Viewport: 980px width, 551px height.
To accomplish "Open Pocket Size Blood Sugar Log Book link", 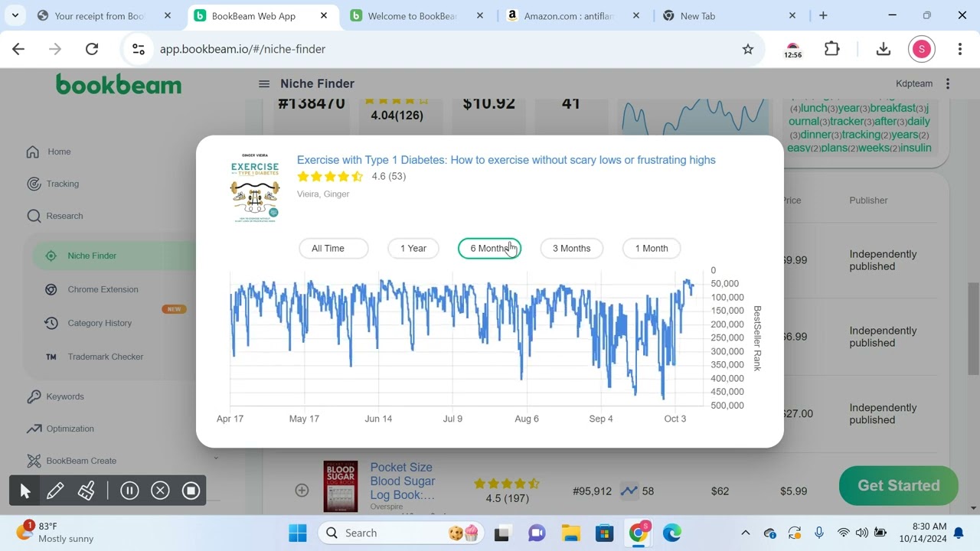I will tap(403, 481).
